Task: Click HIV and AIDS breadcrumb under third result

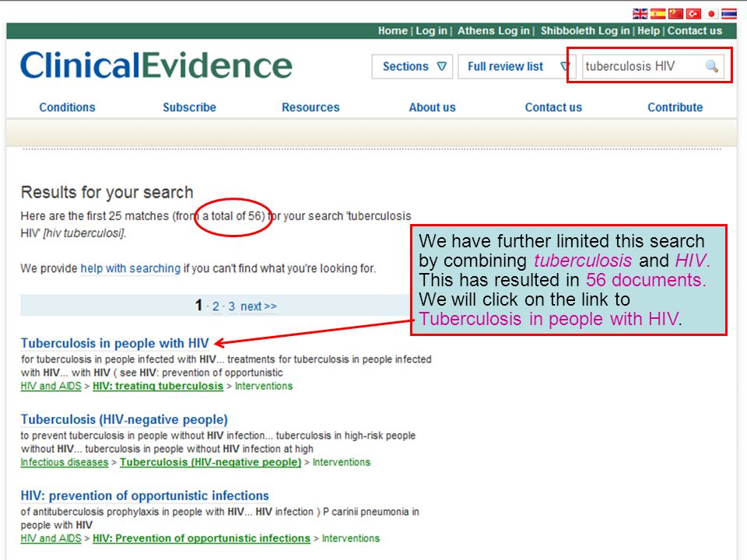Action: tap(51, 538)
